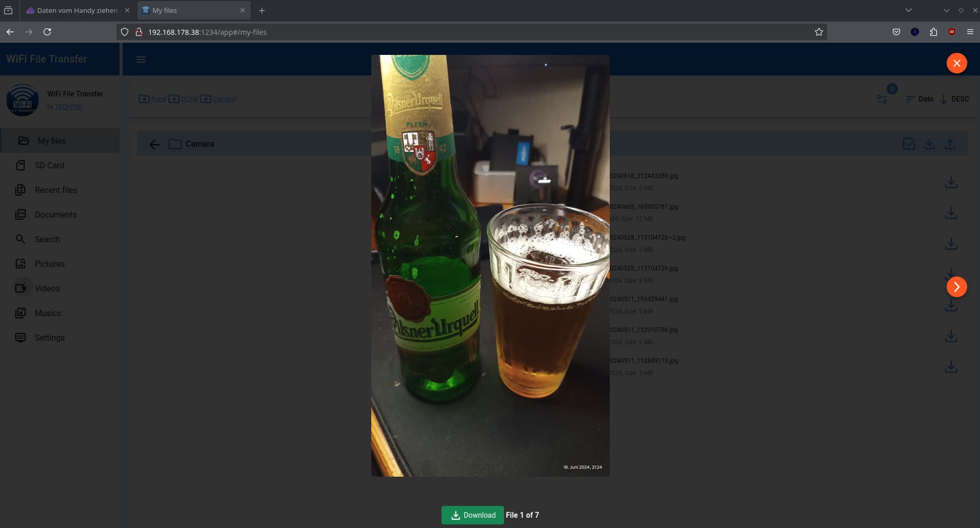Open the Pocket save icon
980x528 pixels.
896,32
